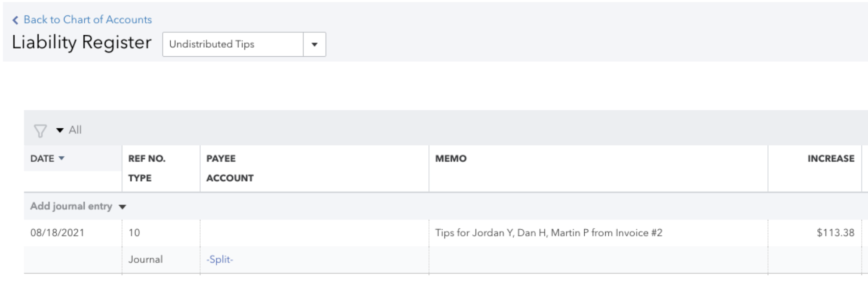Expand the Add journal entry arrow
The width and height of the screenshot is (868, 298).
(123, 207)
